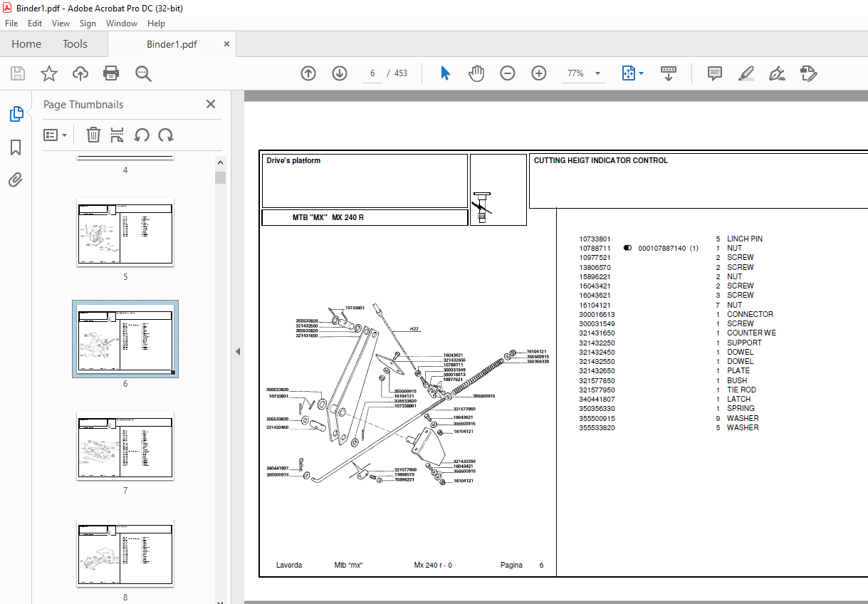This screenshot has height=604, width=868.
Task: Open thumbnail options dropdown menu
Action: [56, 135]
